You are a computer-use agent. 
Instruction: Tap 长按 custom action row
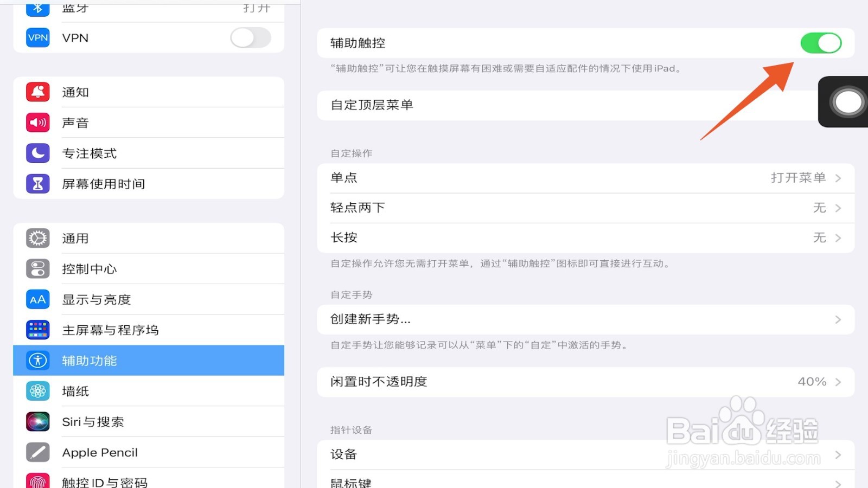pos(586,237)
